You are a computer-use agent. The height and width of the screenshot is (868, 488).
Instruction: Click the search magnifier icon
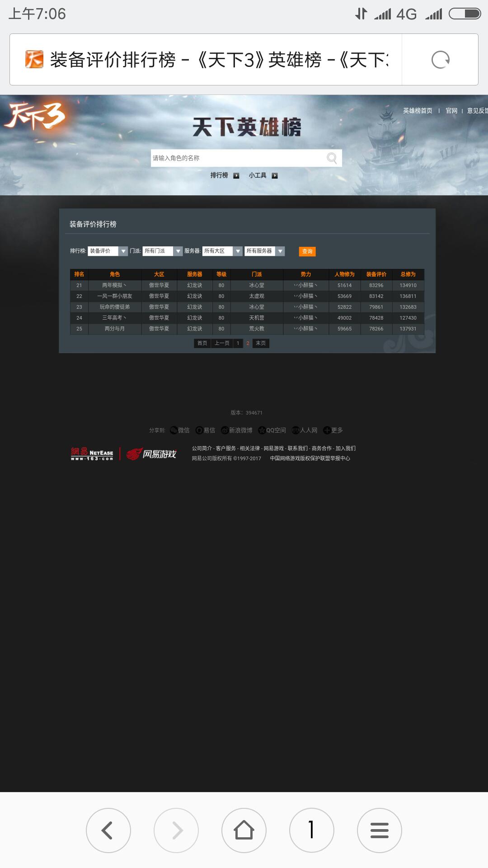(332, 158)
